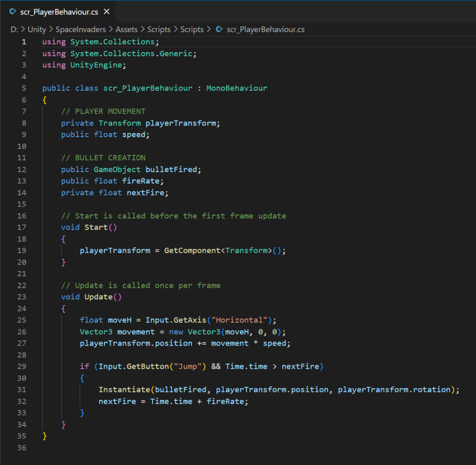Screen dimensions: 476x465
Task: Click the "Jump" string in the if statement
Action: [x=188, y=366]
